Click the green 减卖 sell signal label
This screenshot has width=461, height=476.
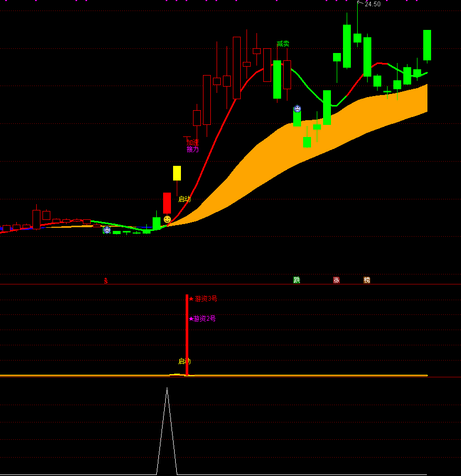pyautogui.click(x=283, y=44)
